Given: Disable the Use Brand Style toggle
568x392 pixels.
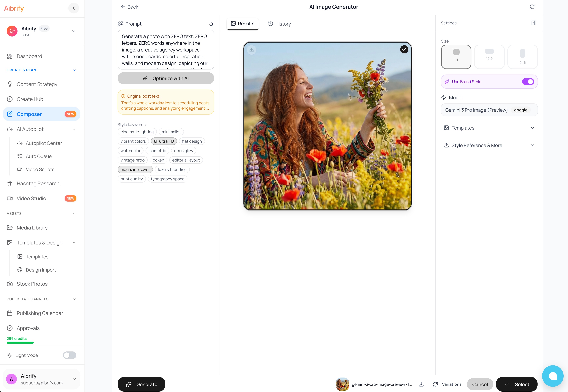Looking at the screenshot, I should tap(528, 82).
